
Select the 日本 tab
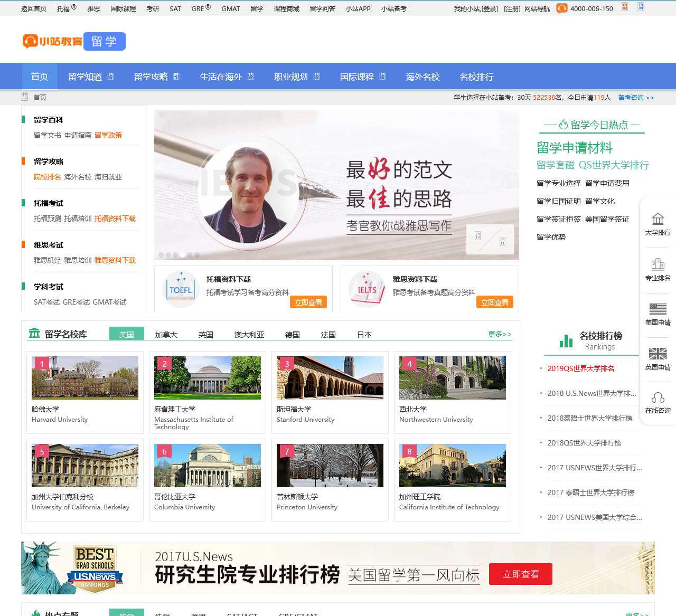(364, 335)
